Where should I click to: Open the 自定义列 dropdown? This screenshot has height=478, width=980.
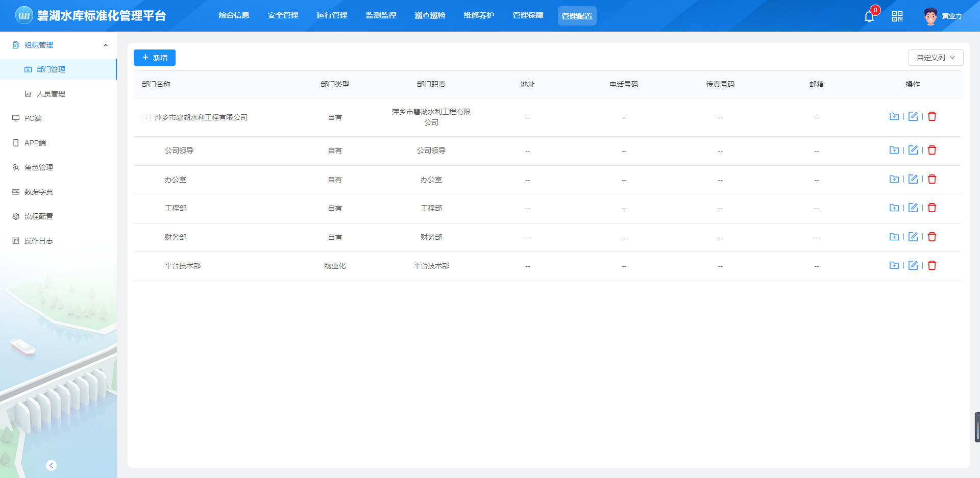click(936, 58)
